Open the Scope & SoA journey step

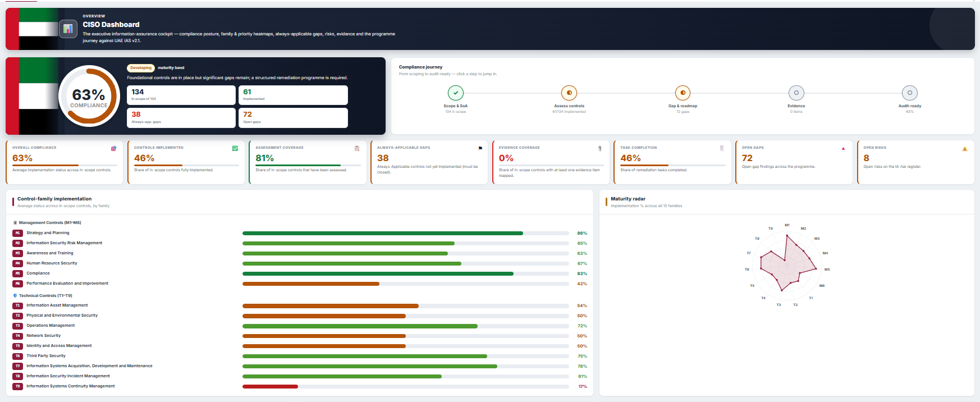pos(455,93)
